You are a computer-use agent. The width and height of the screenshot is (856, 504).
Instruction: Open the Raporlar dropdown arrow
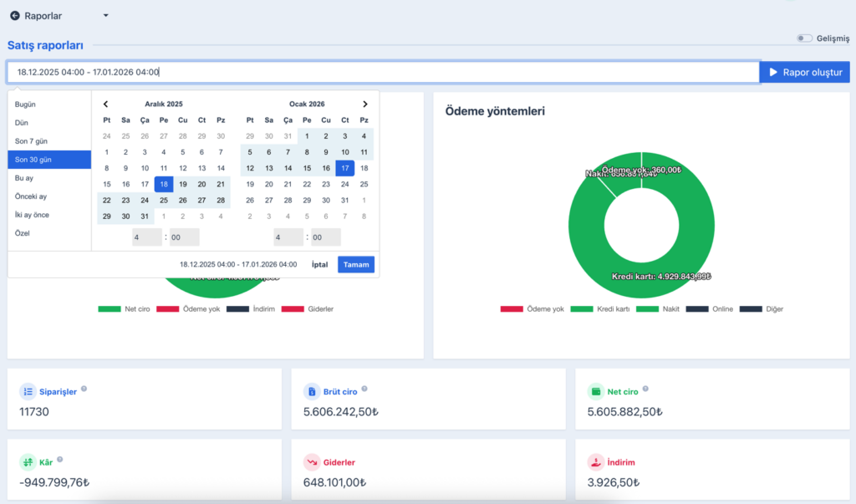tap(105, 16)
